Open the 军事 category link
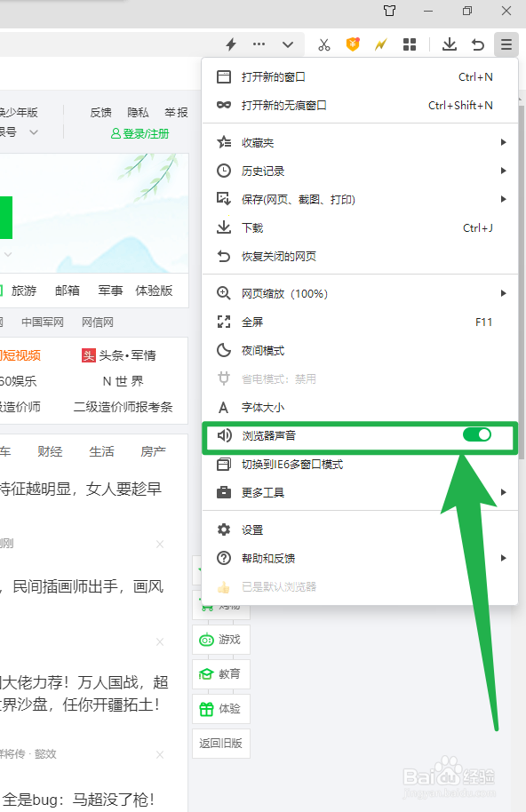Viewport: 526px width, 812px height. pos(110,291)
